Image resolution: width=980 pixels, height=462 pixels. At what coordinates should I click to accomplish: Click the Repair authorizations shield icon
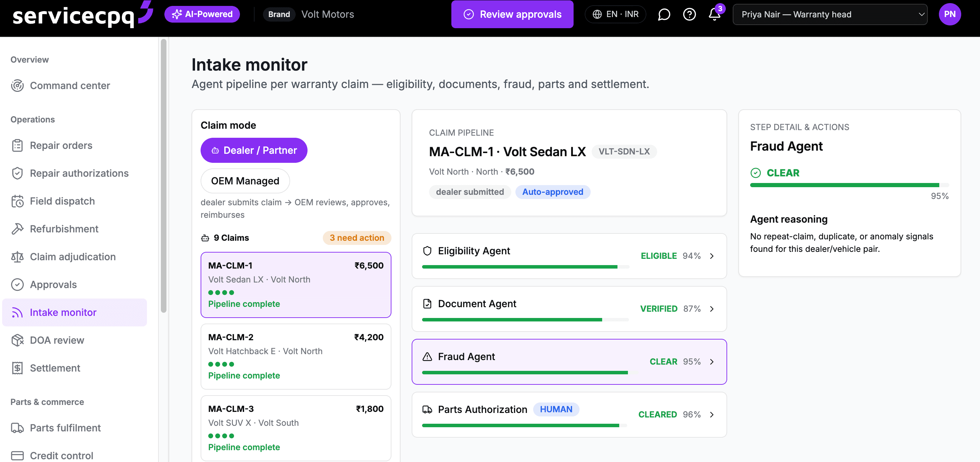point(17,173)
